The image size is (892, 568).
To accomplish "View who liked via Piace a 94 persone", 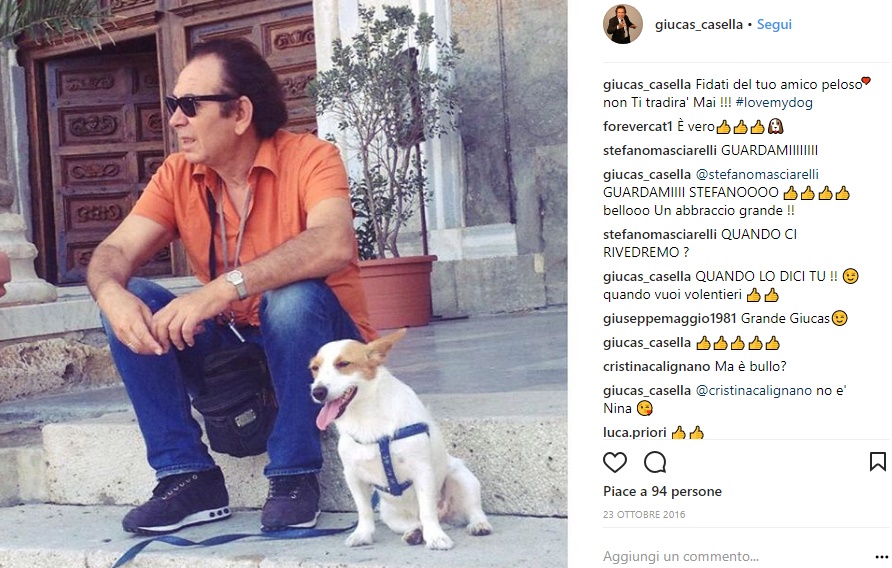I will point(662,491).
